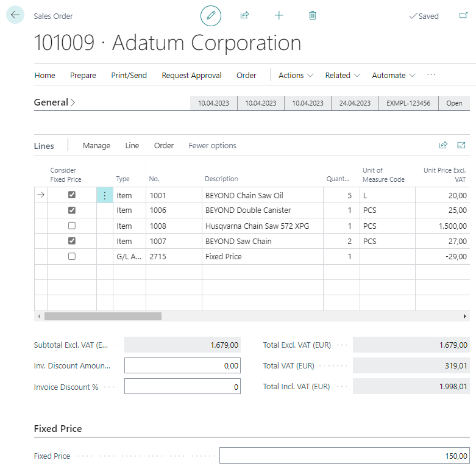Click Fewer options in Lines
Viewport: 476px width, 474px height.
tap(212, 146)
